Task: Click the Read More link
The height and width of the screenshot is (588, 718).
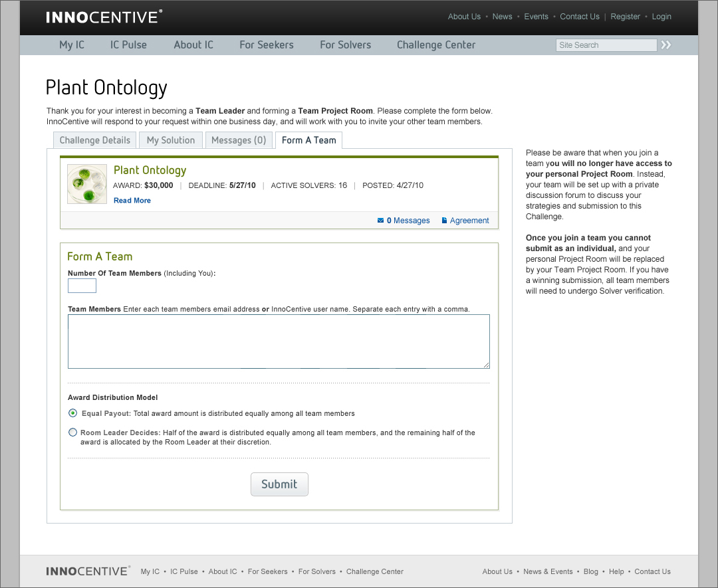Action: pyautogui.click(x=132, y=201)
